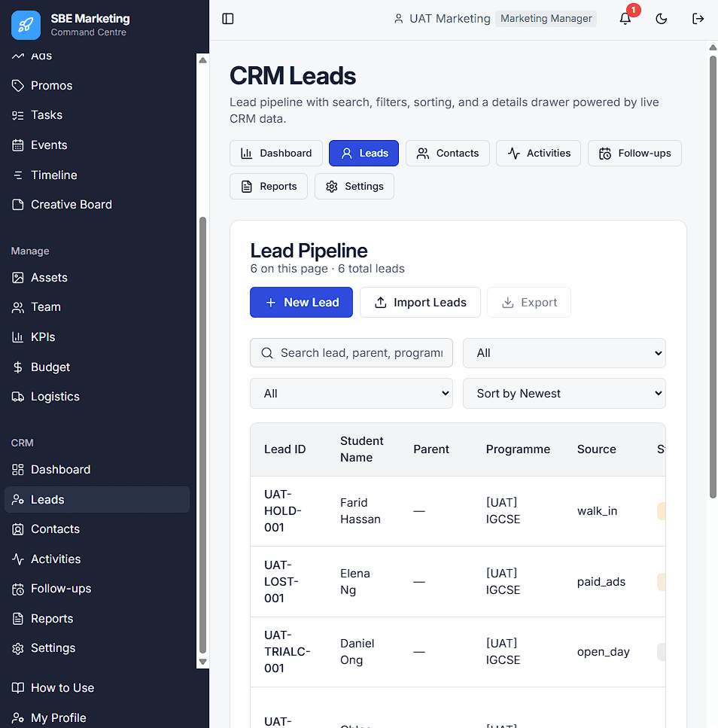Open the All dropdown beside the search field
The height and width of the screenshot is (728, 718).
click(x=564, y=353)
